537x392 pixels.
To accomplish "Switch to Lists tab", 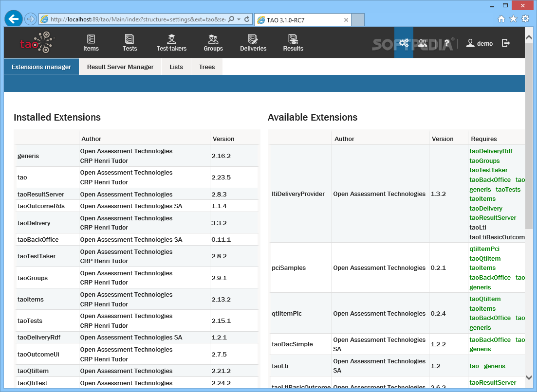I will point(176,67).
